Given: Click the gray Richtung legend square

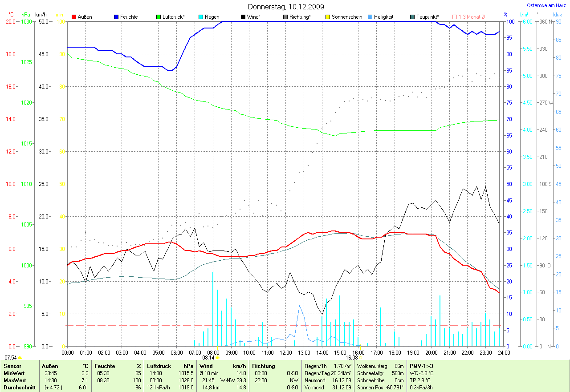Looking at the screenshot, I should point(285,17).
